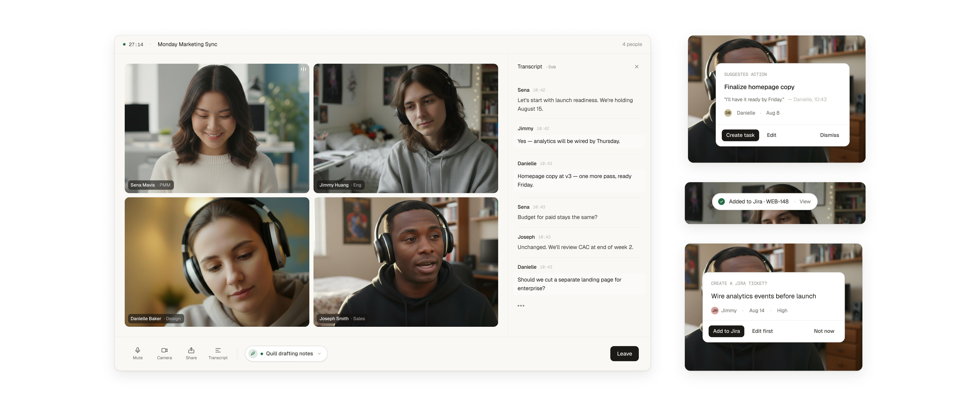Click the Finalize homepage copy title

759,87
